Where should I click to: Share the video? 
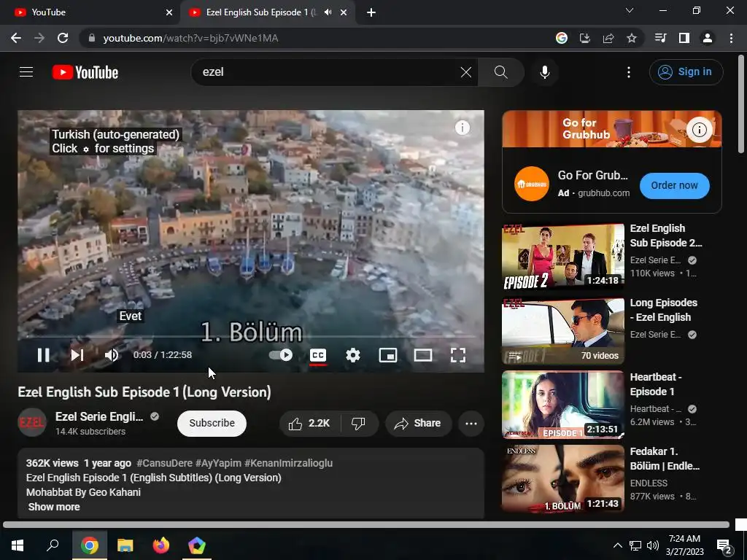click(x=418, y=424)
